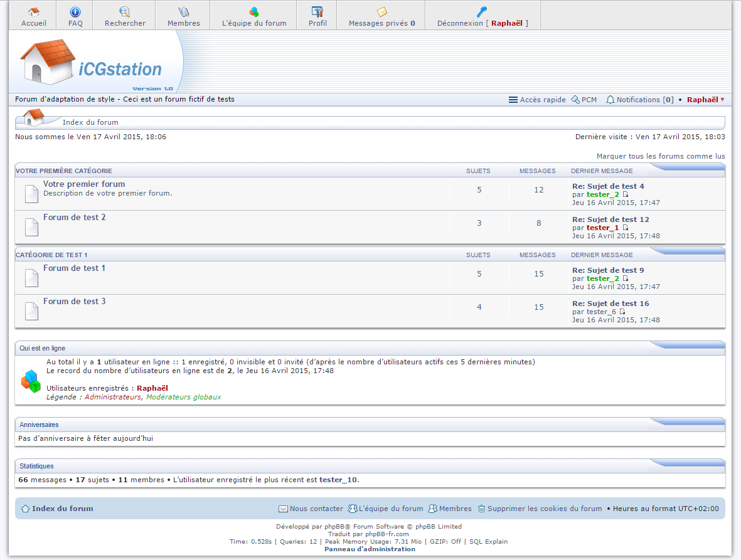
Task: Open Votre premier forum
Action: [x=84, y=184]
